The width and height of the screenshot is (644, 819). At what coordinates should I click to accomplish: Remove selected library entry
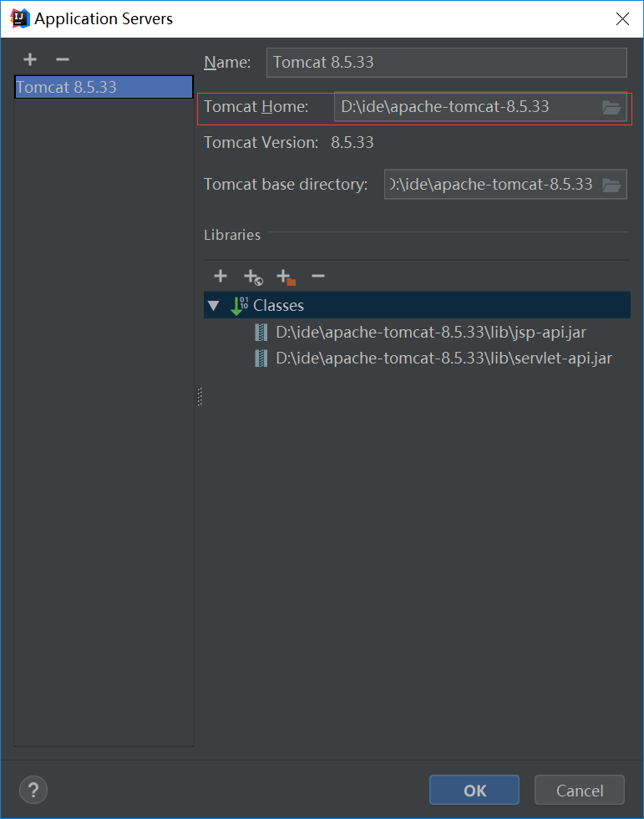(x=318, y=276)
